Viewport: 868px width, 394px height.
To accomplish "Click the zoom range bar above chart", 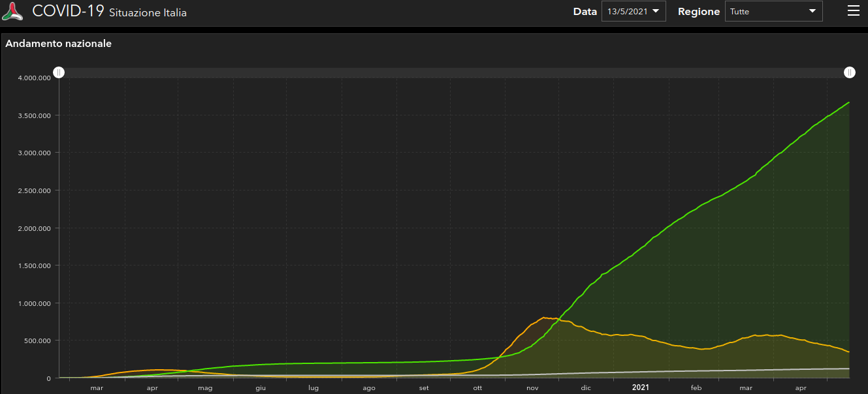I will [x=454, y=72].
